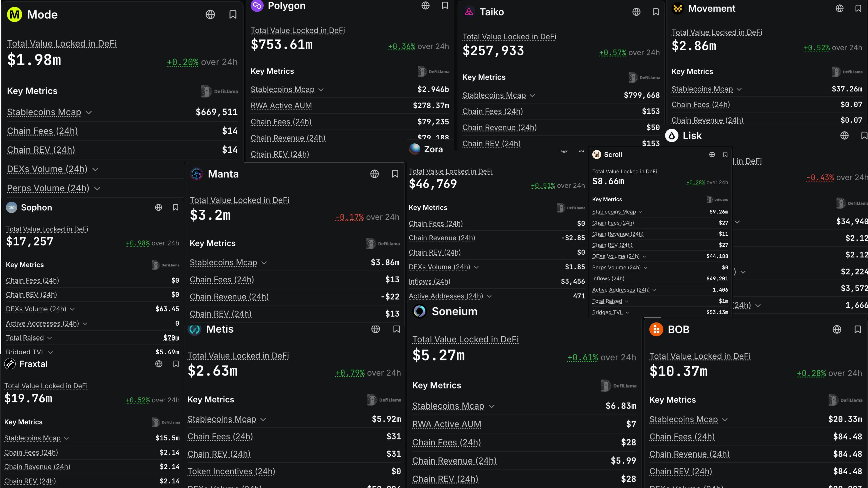Click Token Incentives (24h) in Metis card
The image size is (868, 488).
click(x=231, y=471)
